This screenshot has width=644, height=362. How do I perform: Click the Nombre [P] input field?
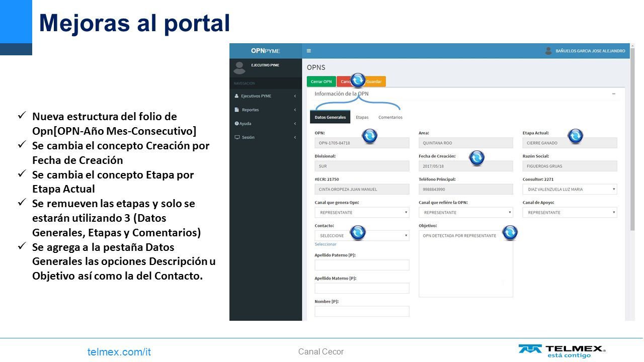pyautogui.click(x=362, y=311)
